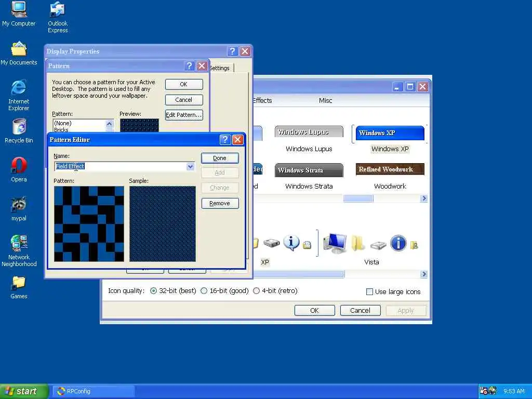The width and height of the screenshot is (532, 399).
Task: Open the pattern Name dropdown arrow
Action: (190, 166)
